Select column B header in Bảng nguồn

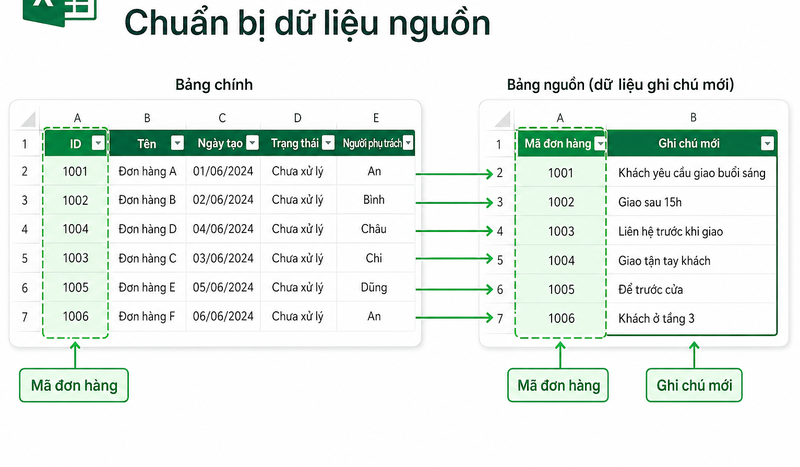click(x=693, y=118)
